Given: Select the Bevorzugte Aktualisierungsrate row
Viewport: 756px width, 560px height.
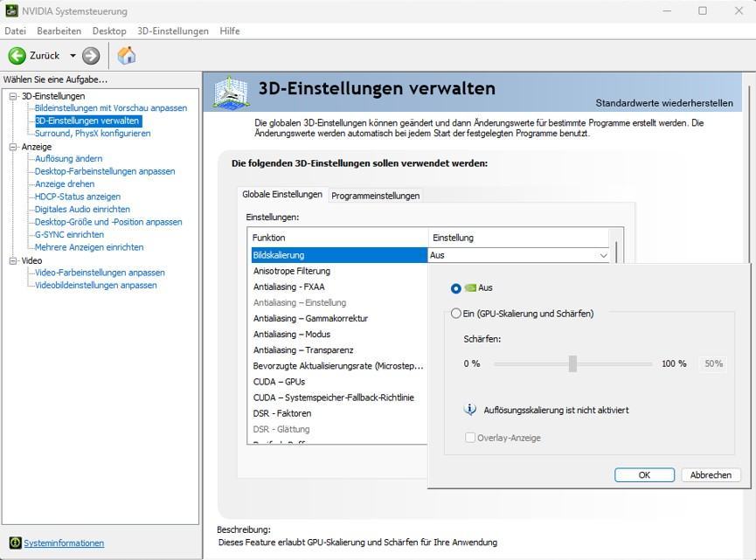Looking at the screenshot, I should click(339, 366).
